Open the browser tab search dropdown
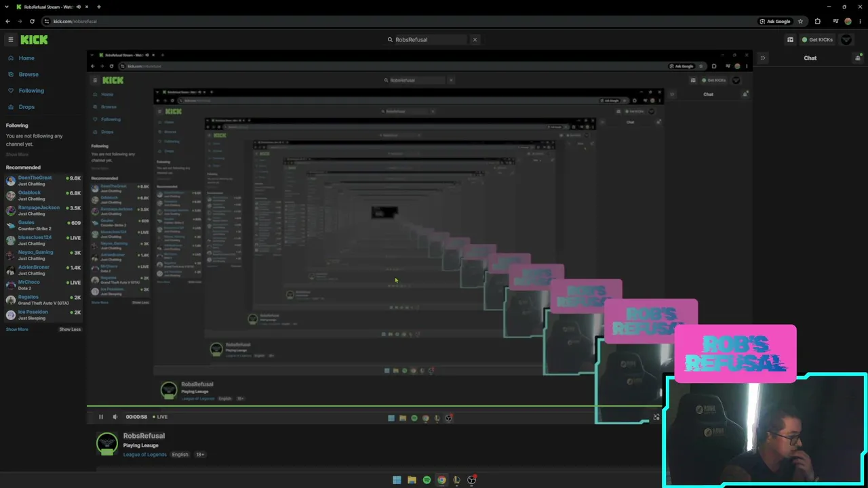Image resolution: width=868 pixels, height=488 pixels. click(x=7, y=7)
